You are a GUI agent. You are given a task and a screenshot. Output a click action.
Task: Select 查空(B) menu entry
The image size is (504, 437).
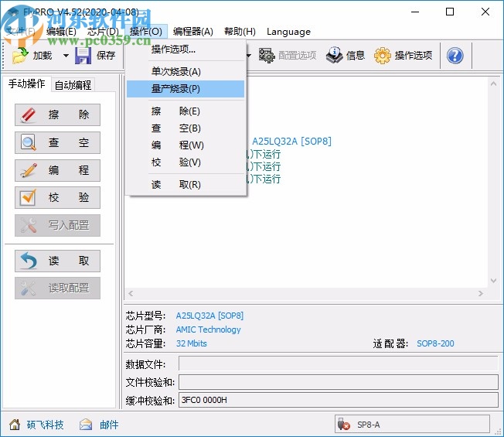pos(186,128)
